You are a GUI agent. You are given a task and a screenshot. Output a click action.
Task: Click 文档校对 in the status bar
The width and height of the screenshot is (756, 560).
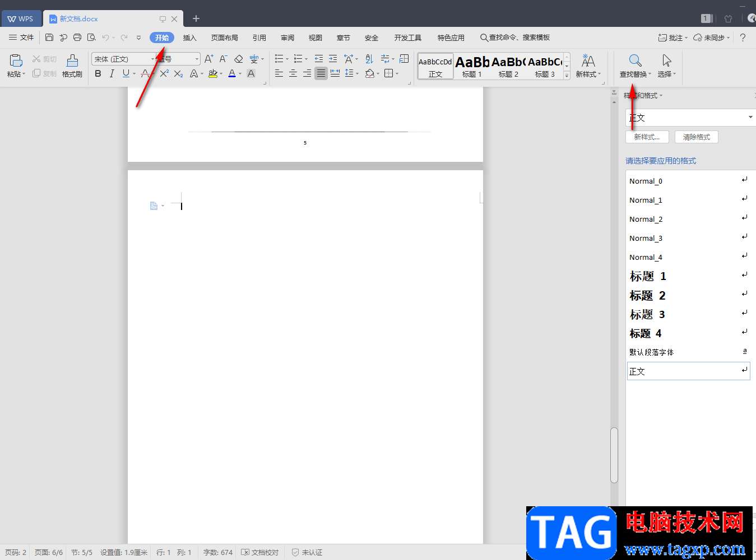[260, 552]
